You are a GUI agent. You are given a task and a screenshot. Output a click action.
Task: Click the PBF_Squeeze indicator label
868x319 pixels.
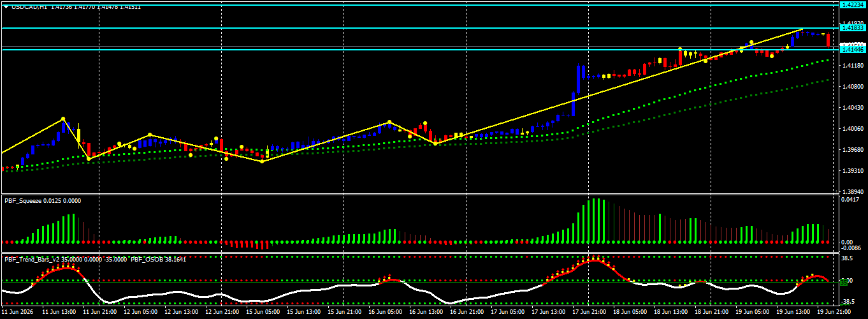tap(23, 200)
